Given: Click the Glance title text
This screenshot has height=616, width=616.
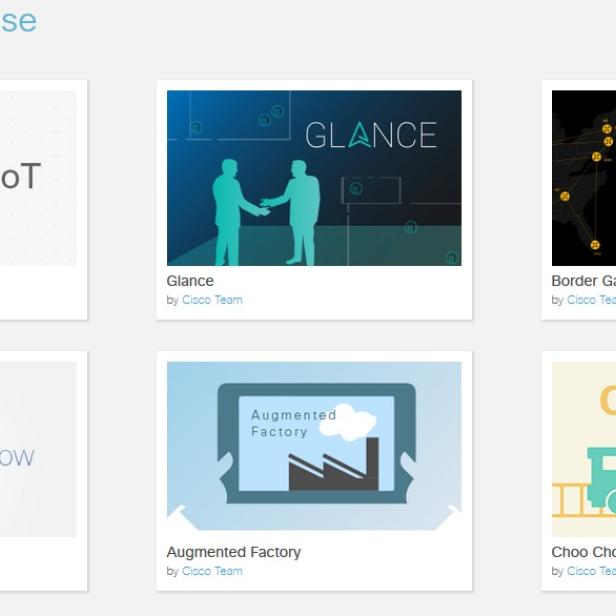Looking at the screenshot, I should [x=190, y=281].
